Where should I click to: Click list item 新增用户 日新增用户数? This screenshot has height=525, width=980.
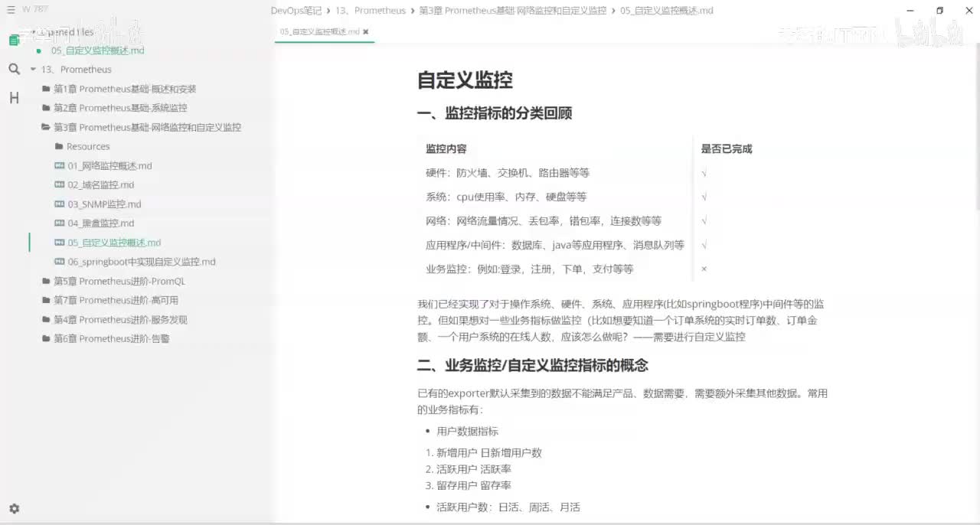tap(489, 452)
